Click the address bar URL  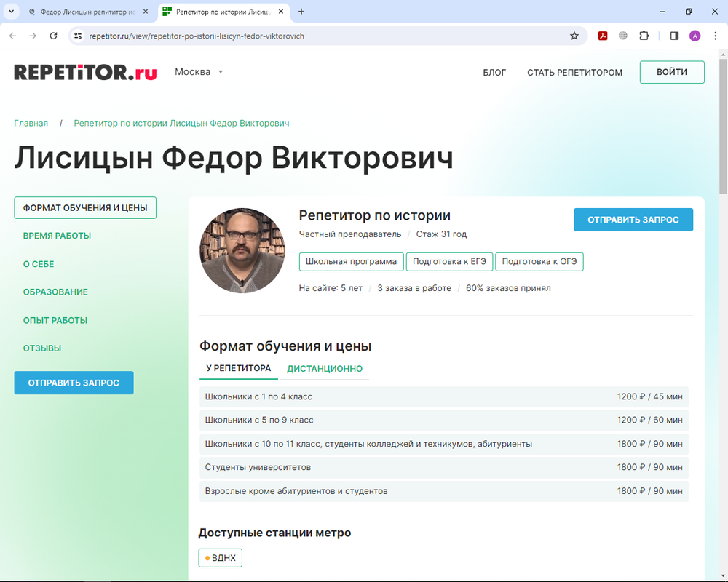point(197,36)
